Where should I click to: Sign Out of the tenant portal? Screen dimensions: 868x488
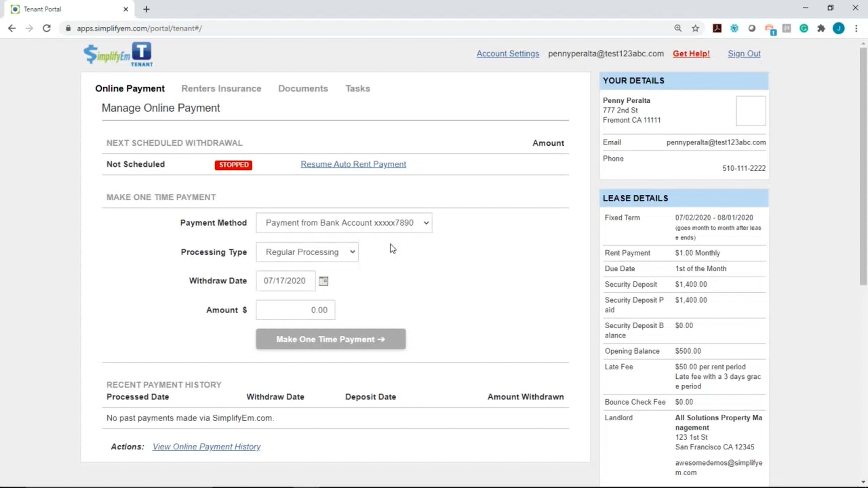pos(744,53)
